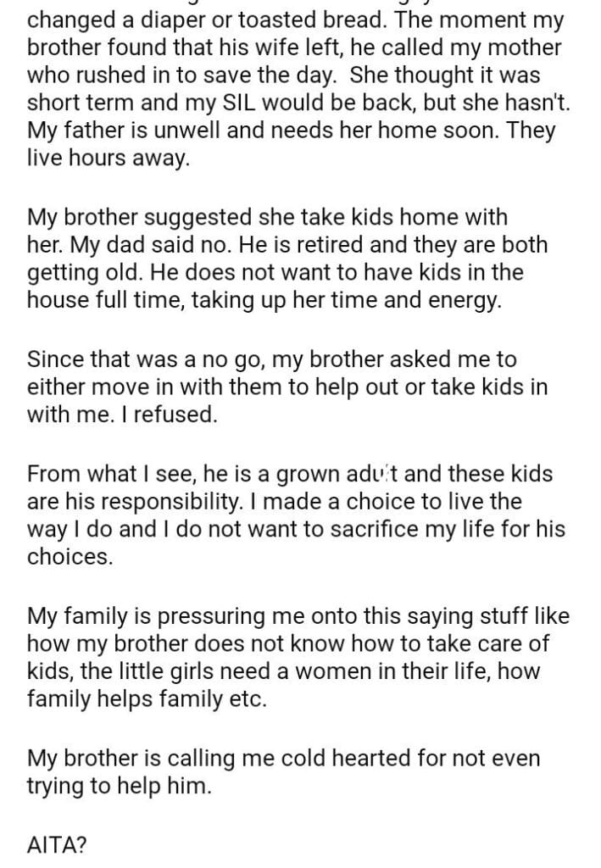Click the phrase "trying to help him."
Screen dimensions: 601x868
click(x=118, y=785)
